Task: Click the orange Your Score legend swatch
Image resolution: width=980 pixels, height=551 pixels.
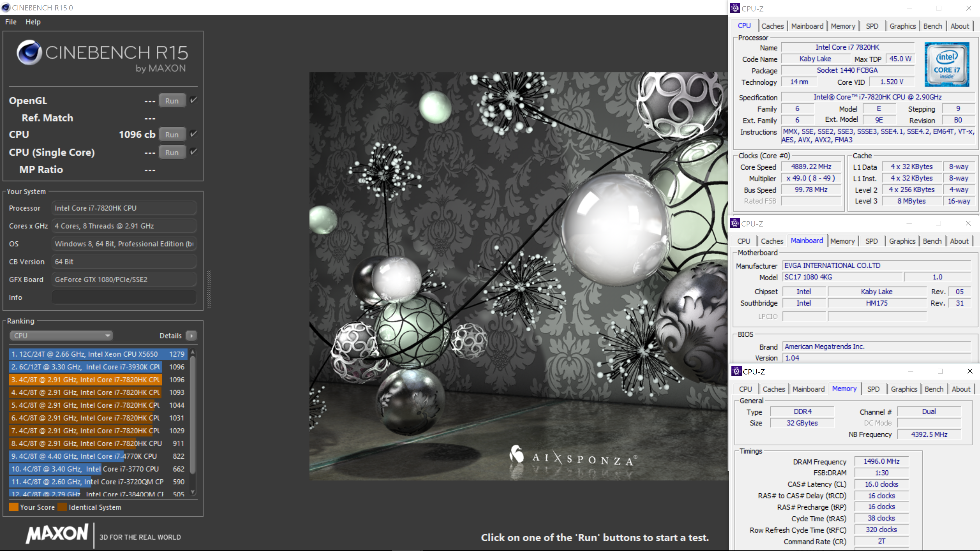Action: pyautogui.click(x=13, y=507)
